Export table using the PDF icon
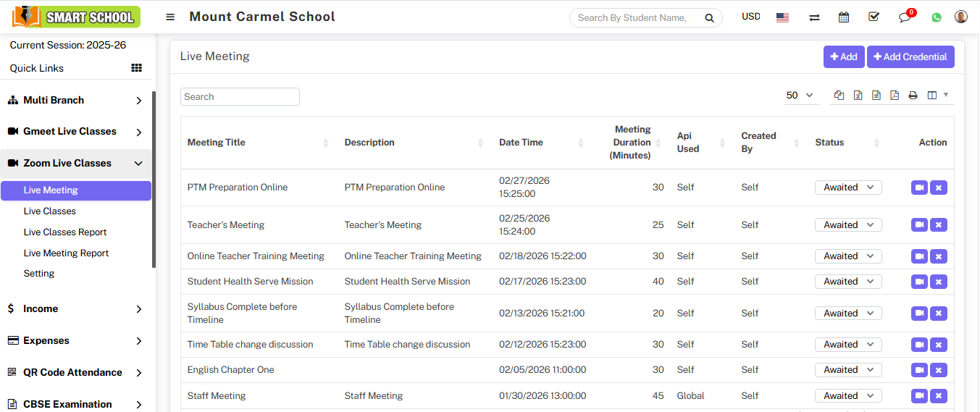The width and height of the screenshot is (980, 412). tap(895, 96)
